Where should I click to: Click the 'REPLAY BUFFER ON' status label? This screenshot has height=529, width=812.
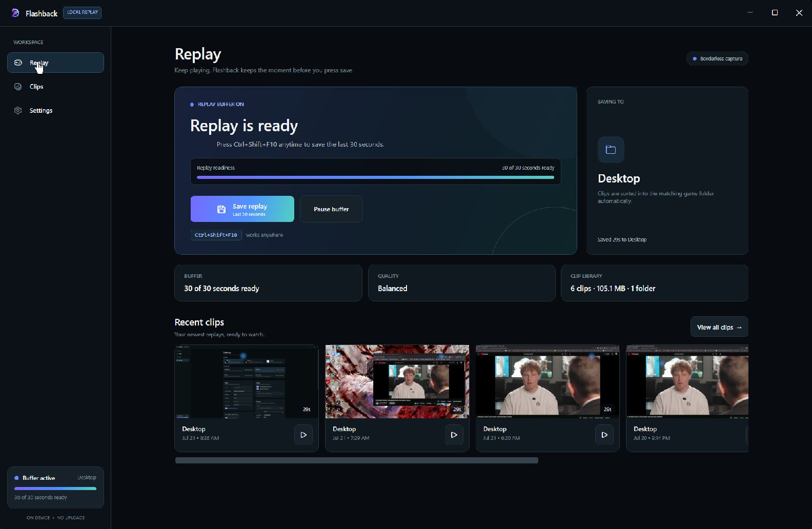coord(220,104)
